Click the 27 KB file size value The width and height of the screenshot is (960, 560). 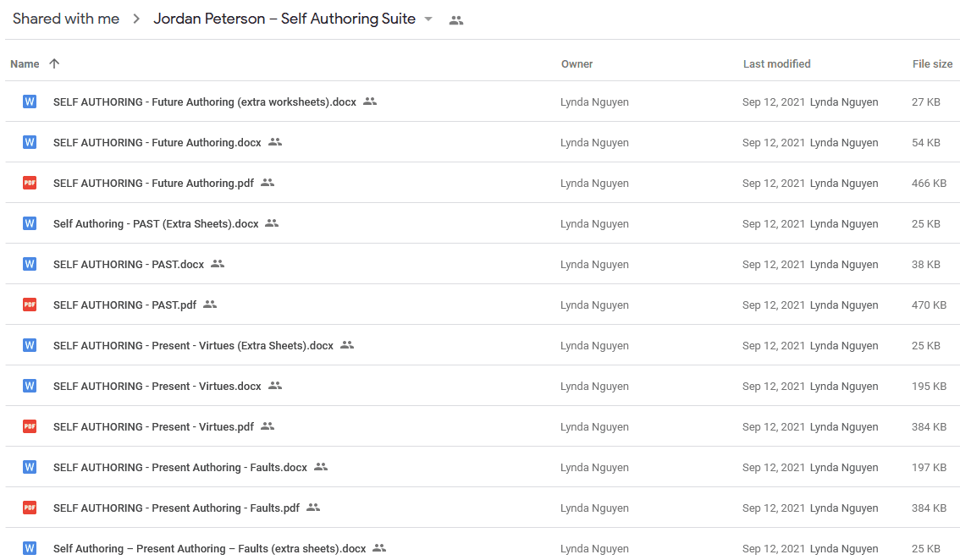click(x=926, y=102)
